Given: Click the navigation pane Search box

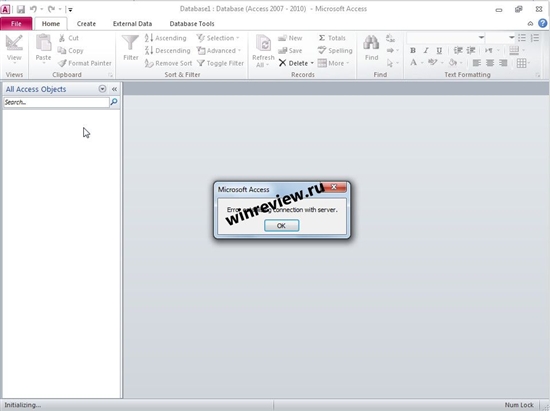Looking at the screenshot, I should point(56,102).
